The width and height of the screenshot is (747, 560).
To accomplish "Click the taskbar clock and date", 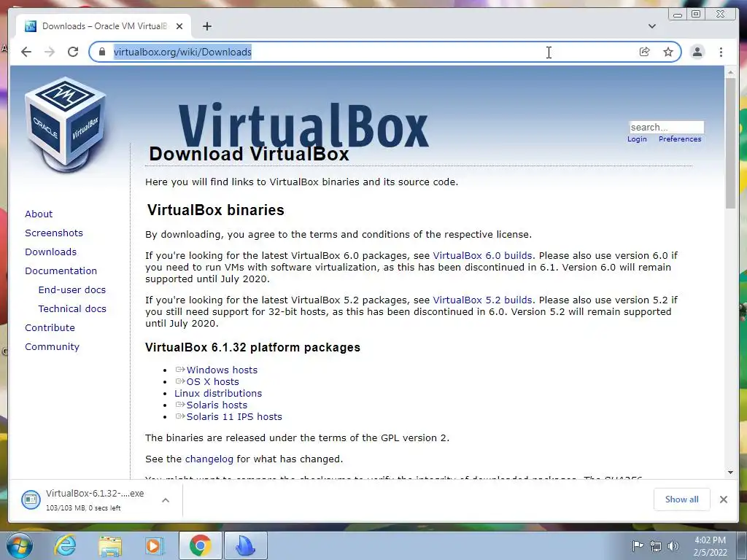I will click(710, 546).
